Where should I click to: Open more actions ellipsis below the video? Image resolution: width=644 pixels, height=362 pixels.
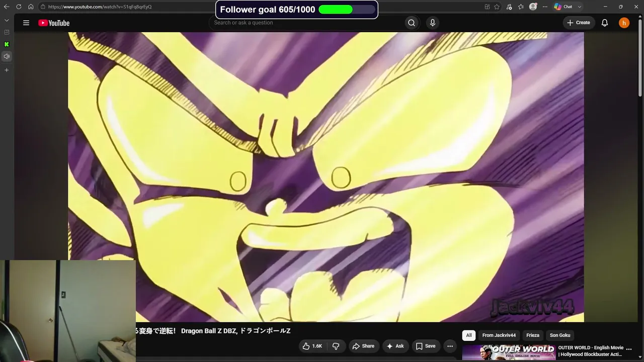[x=450, y=346]
